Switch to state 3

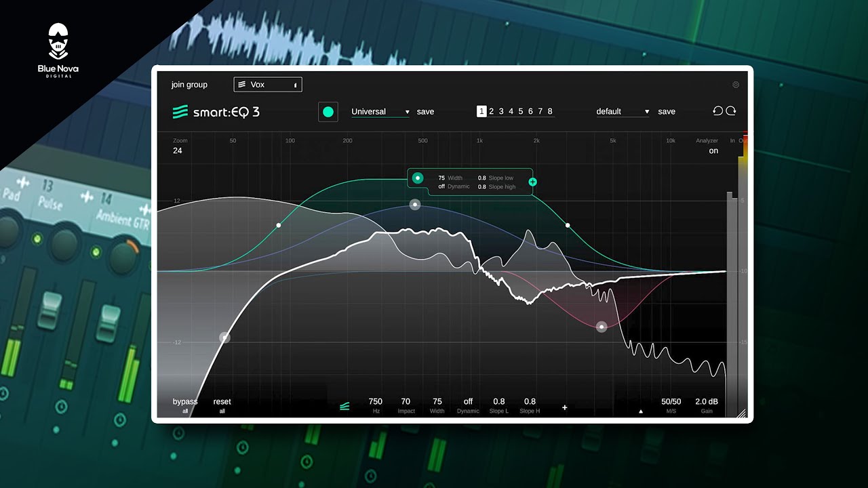501,112
